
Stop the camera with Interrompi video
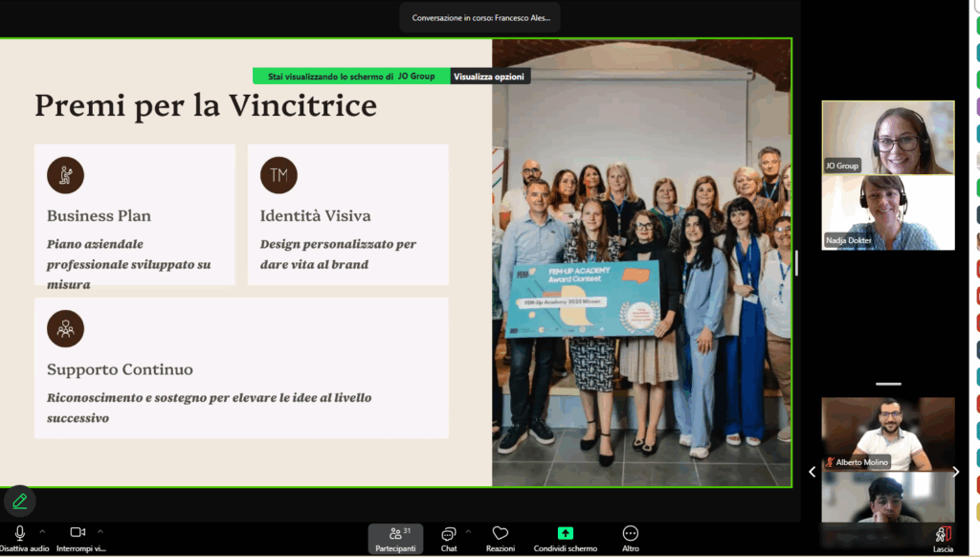click(x=78, y=534)
